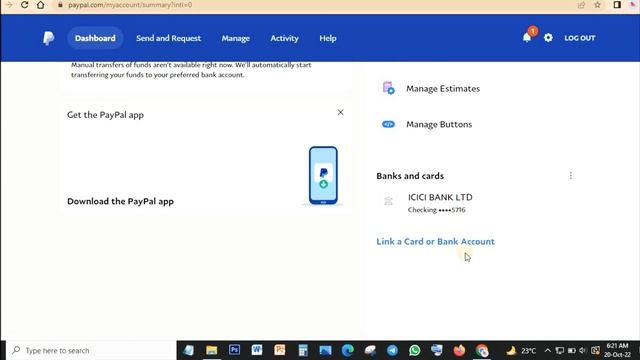
Task: Open account settings gear icon
Action: 548,38
